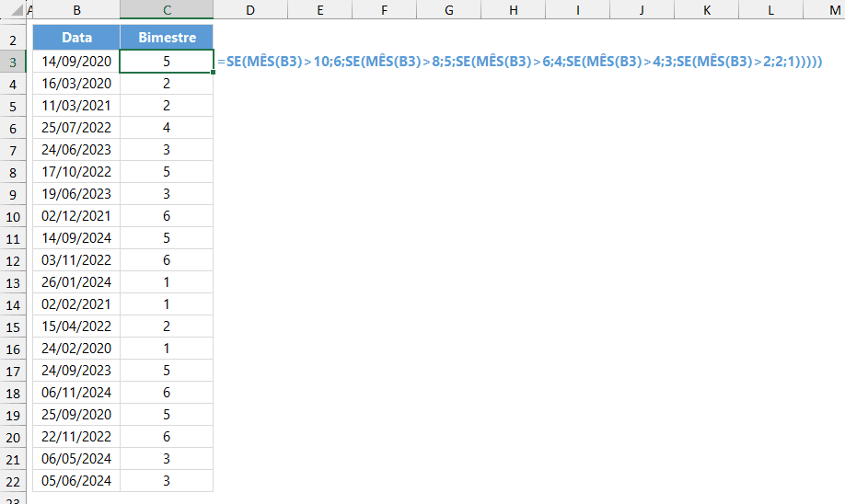
Task: Select column H header
Action: (x=513, y=10)
